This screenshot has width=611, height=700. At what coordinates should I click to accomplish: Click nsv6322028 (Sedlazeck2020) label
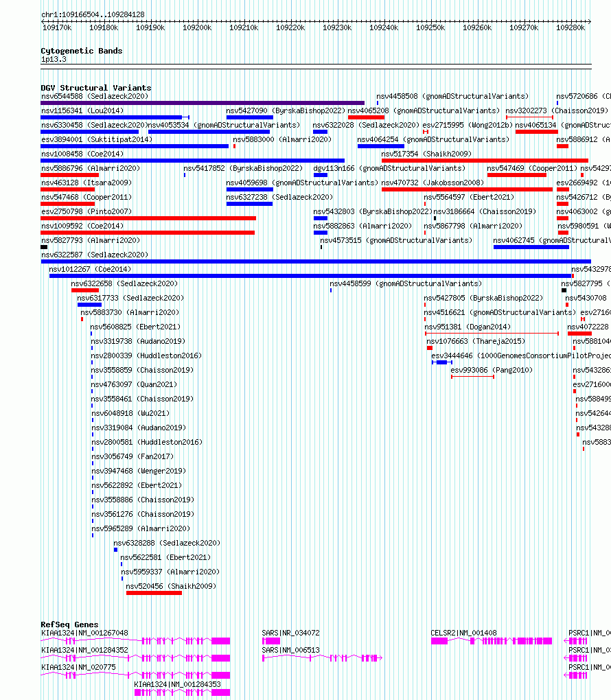366,125
